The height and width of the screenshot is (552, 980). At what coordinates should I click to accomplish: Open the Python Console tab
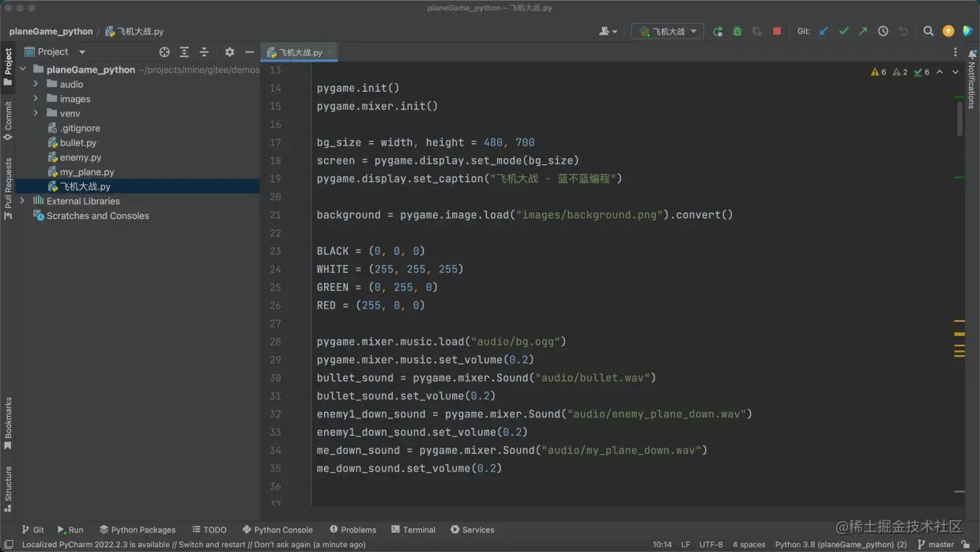pos(277,530)
